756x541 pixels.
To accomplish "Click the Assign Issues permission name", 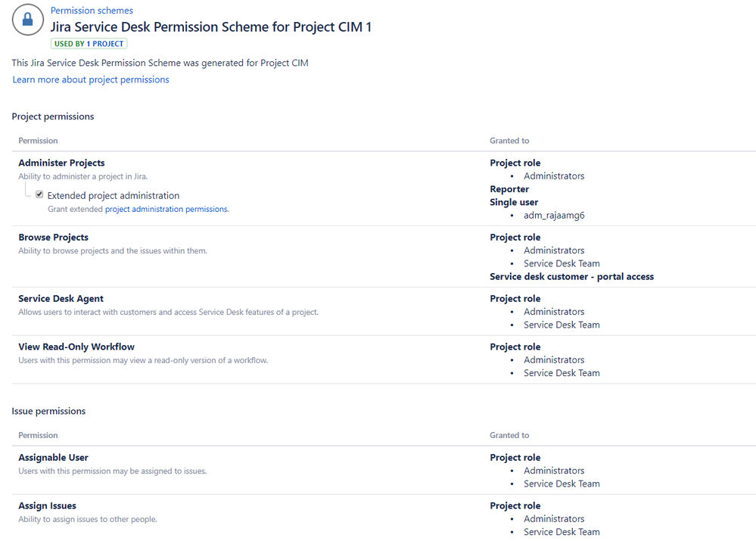I will click(x=47, y=505).
